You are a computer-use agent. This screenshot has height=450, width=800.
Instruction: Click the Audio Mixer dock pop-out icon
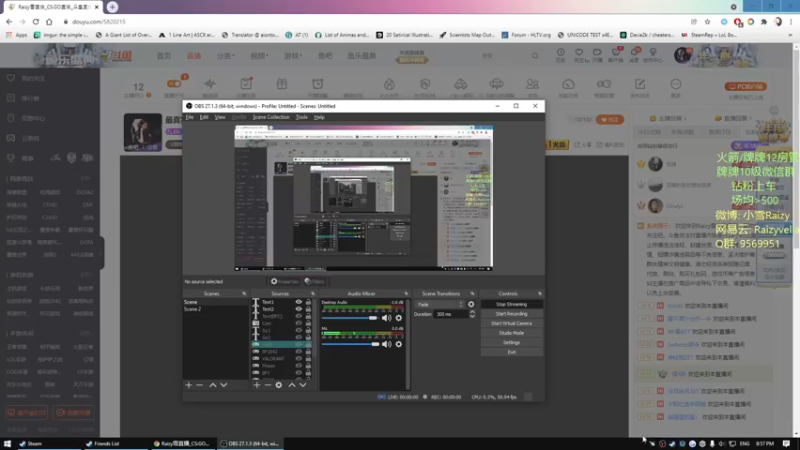click(x=406, y=294)
